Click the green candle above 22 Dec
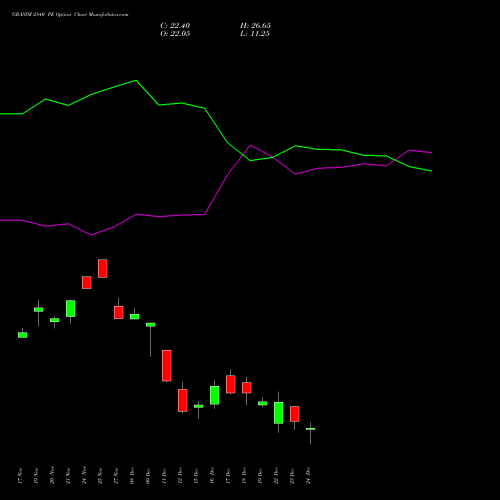Image resolution: width=500 pixels, height=500 pixels. [x=279, y=413]
